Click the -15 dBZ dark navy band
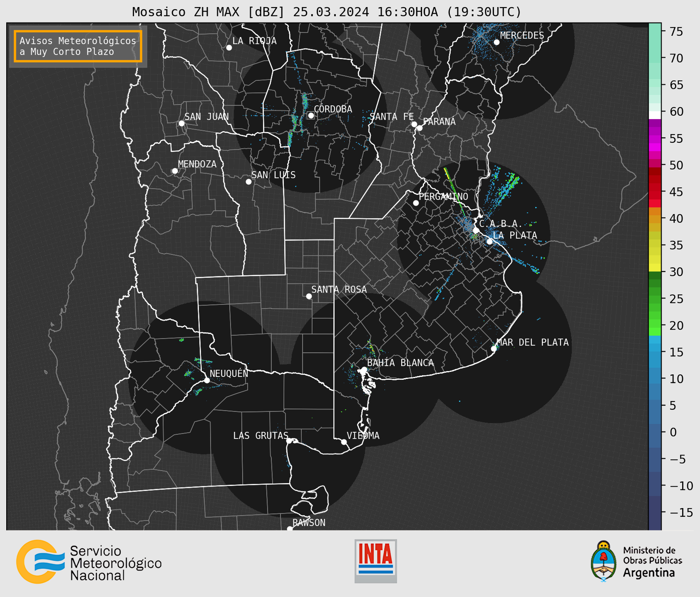 (655, 512)
